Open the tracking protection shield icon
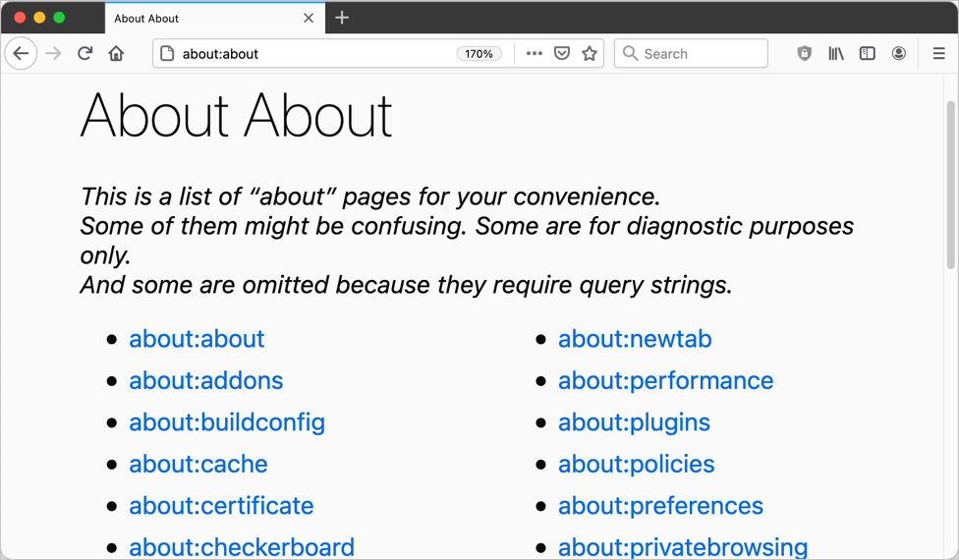Image resolution: width=959 pixels, height=560 pixels. pos(804,54)
